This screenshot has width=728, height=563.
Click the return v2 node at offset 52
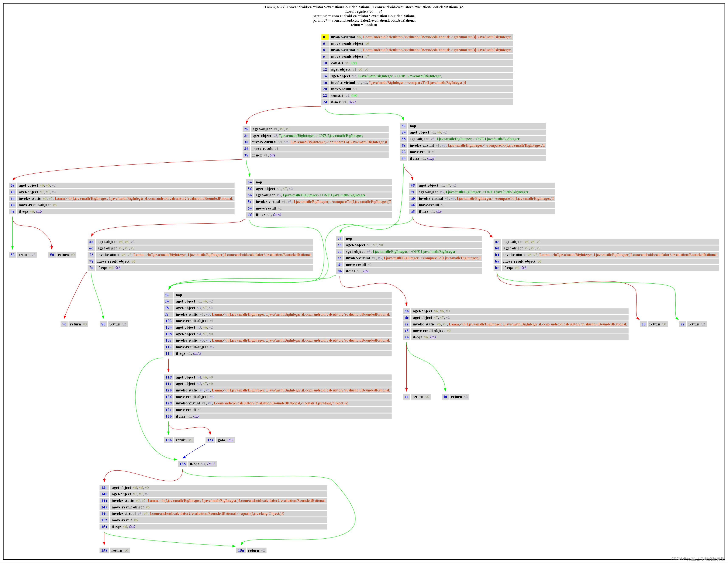[x=27, y=255]
